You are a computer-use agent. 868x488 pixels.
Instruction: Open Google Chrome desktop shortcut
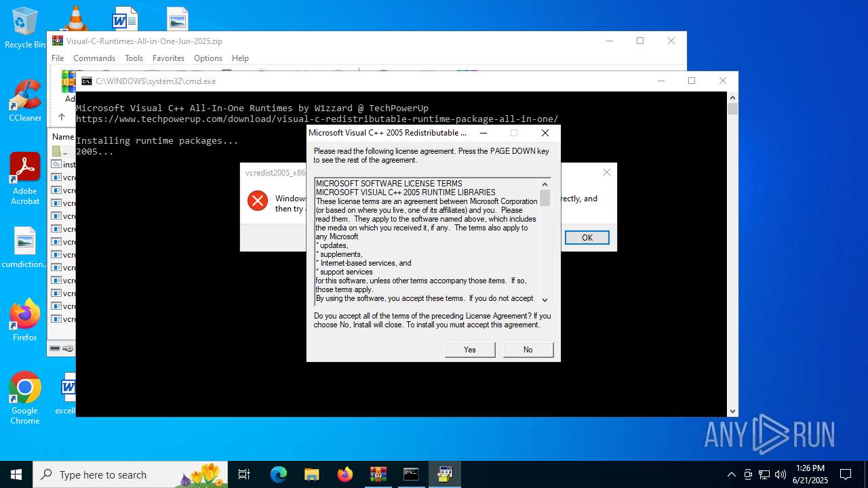point(25,399)
